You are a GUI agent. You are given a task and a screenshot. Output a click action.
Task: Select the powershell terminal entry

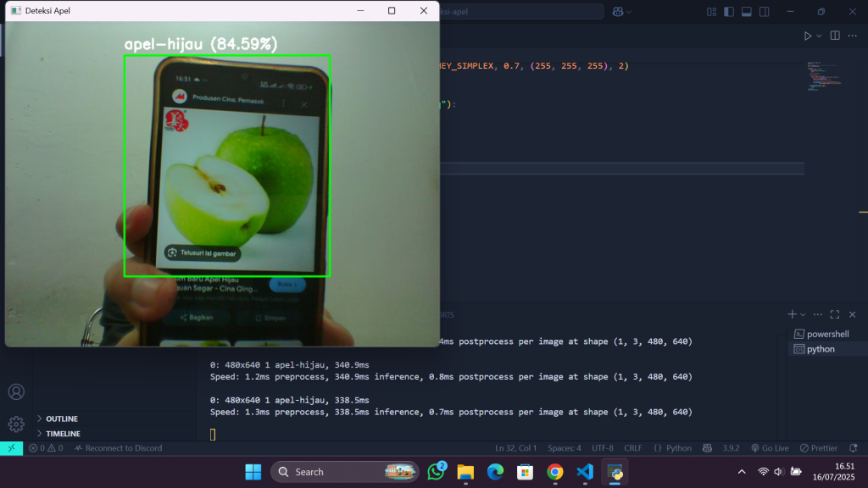coord(826,334)
